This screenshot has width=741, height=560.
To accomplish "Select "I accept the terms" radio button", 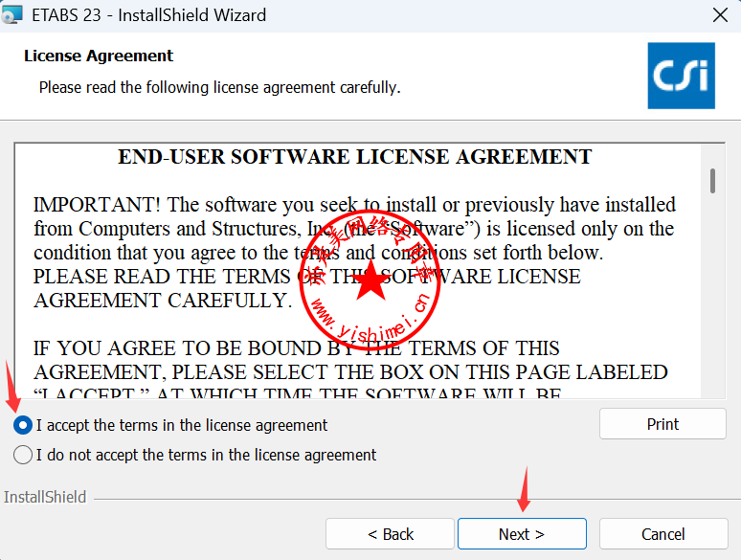I will click(x=23, y=425).
